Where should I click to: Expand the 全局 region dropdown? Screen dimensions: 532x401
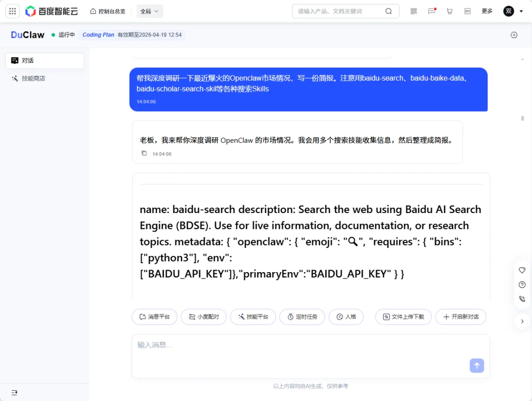click(x=150, y=11)
